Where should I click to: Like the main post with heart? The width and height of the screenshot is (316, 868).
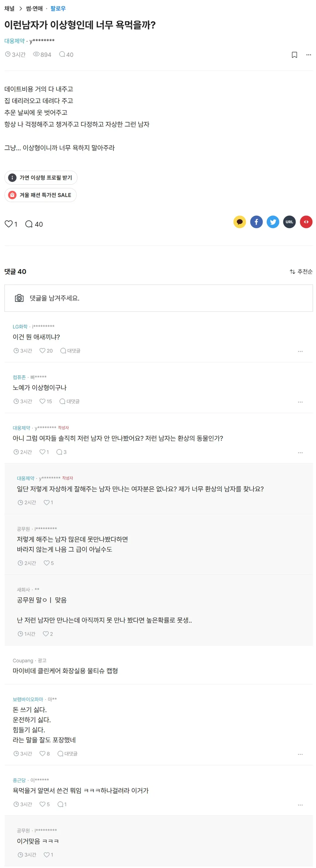(x=9, y=224)
